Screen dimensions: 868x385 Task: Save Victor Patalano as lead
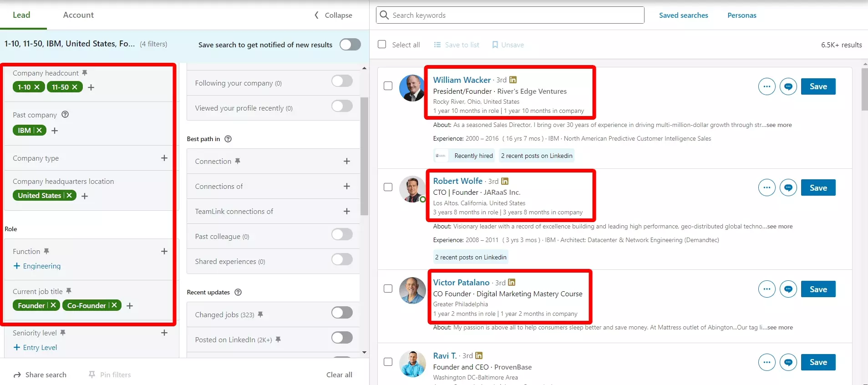(818, 289)
